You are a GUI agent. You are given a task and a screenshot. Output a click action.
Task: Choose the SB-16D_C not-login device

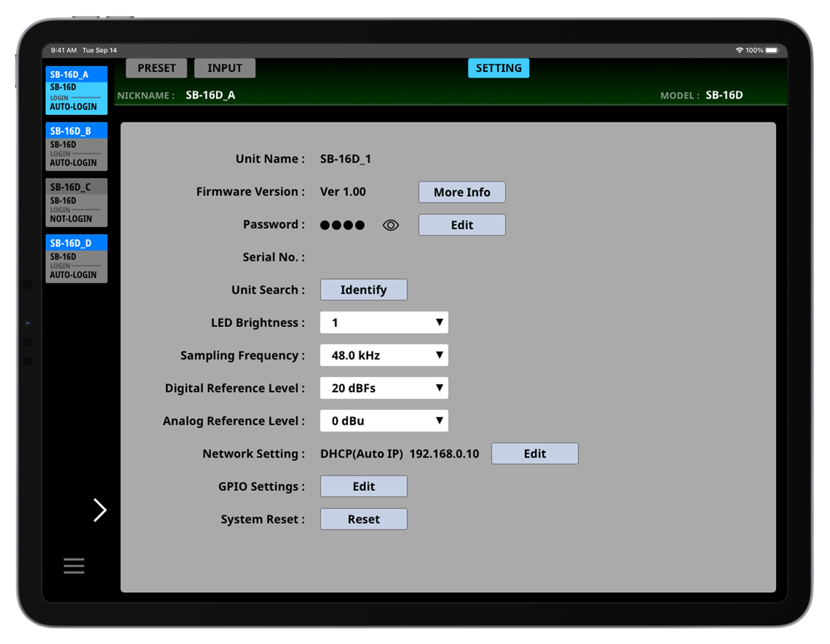76,202
